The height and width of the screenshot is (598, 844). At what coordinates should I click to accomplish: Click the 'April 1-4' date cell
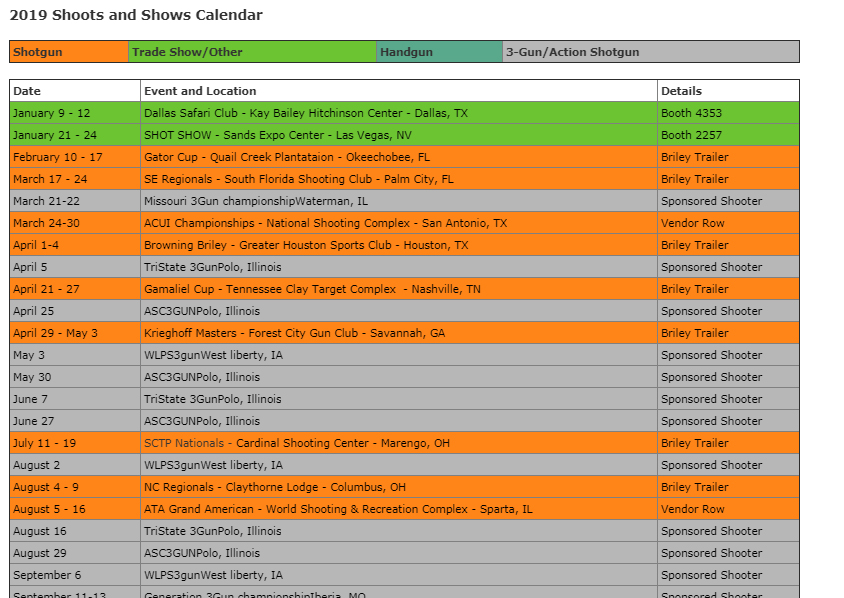[x=75, y=245]
